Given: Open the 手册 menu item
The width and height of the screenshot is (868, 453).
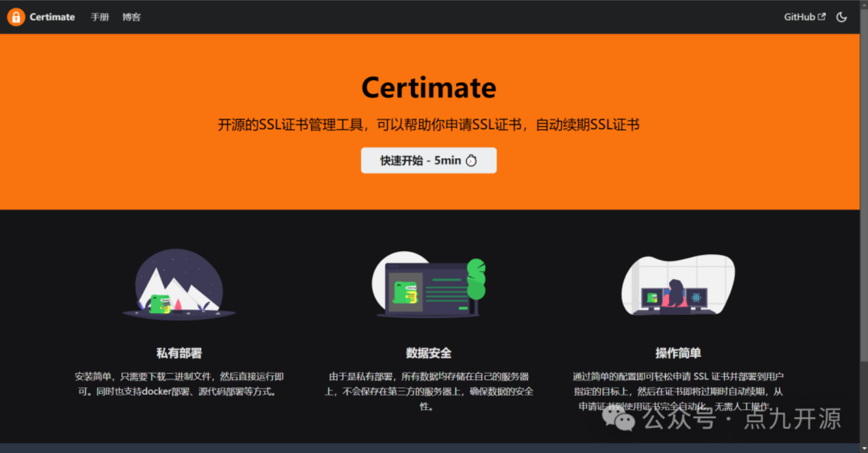Looking at the screenshot, I should pos(100,17).
